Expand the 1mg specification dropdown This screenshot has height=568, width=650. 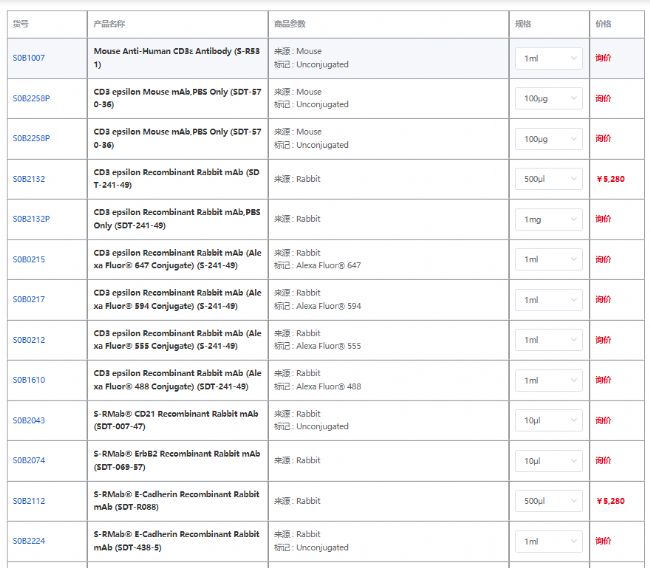(x=549, y=219)
